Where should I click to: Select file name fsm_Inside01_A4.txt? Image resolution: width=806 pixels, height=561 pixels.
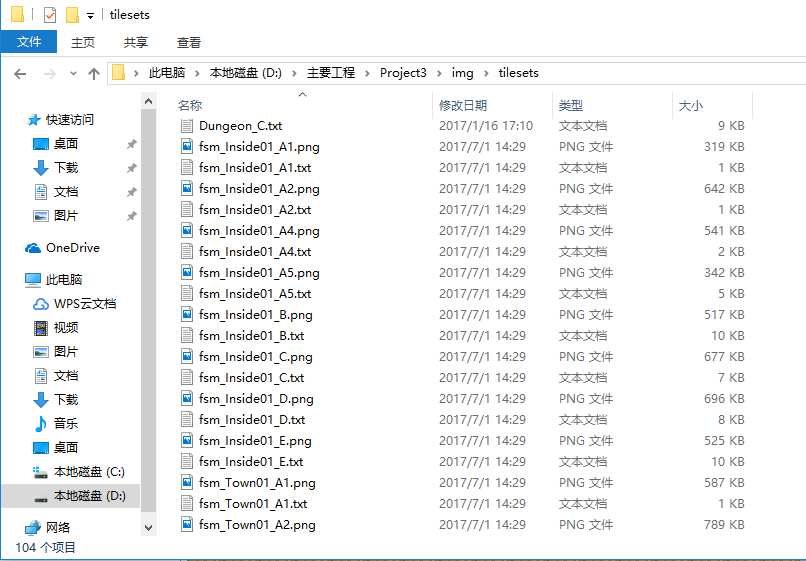pyautogui.click(x=255, y=252)
